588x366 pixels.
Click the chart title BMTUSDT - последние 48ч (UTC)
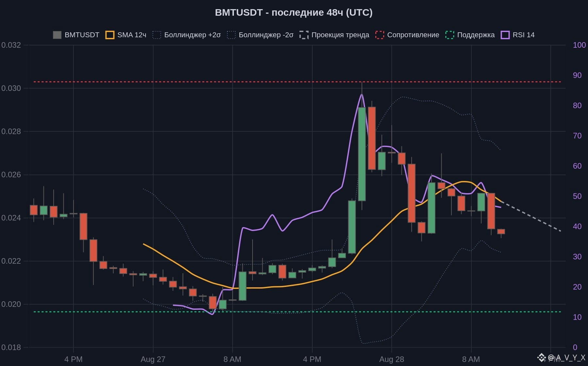point(294,12)
